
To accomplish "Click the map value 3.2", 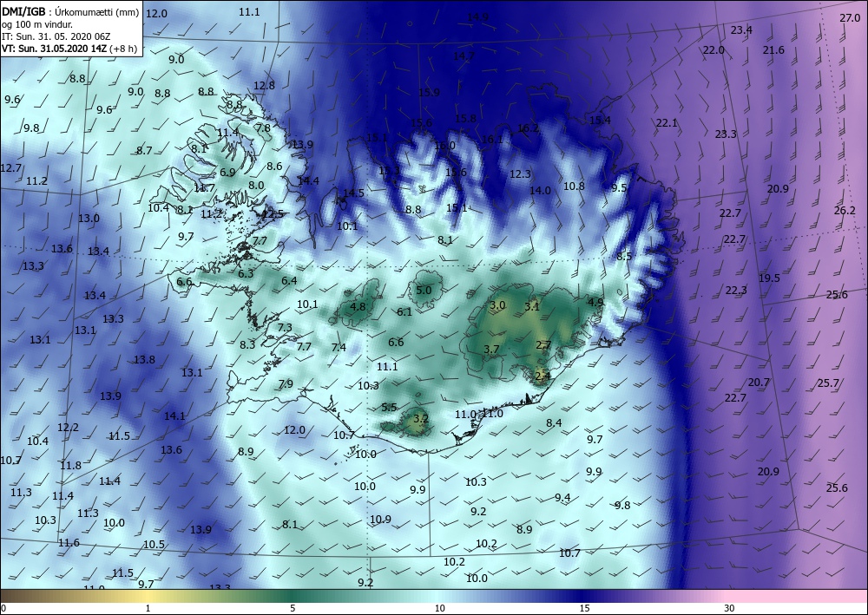I will point(421,418).
